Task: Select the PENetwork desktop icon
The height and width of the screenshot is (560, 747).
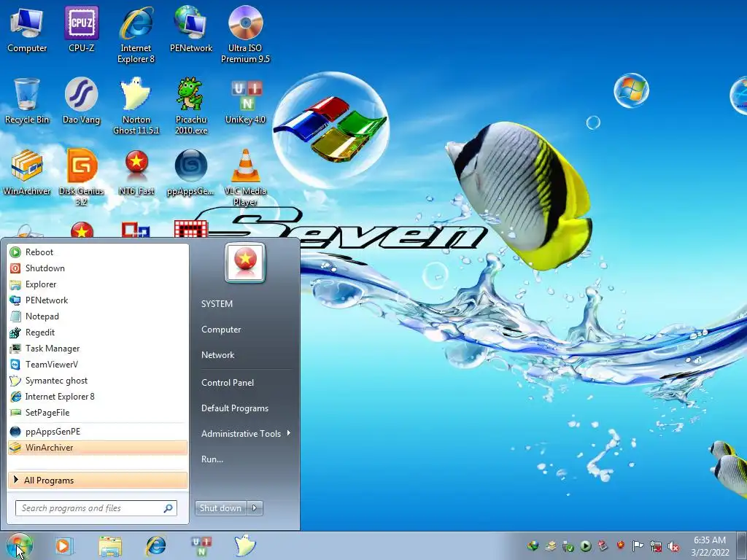Action: coord(191,29)
